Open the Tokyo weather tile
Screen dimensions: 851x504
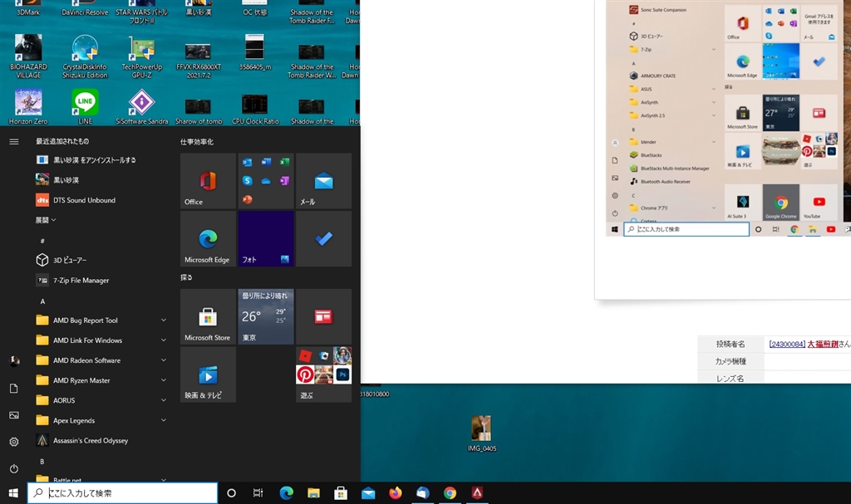coord(266,316)
